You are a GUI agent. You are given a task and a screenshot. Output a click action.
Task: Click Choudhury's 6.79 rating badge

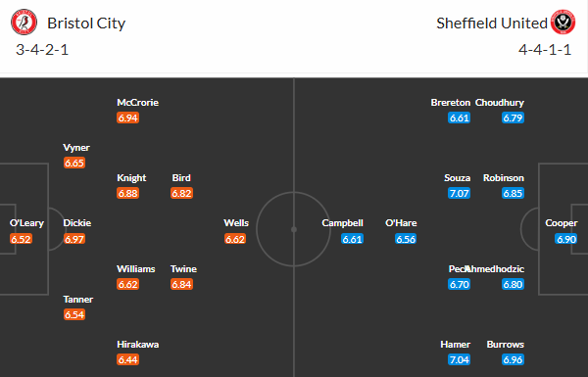point(513,118)
